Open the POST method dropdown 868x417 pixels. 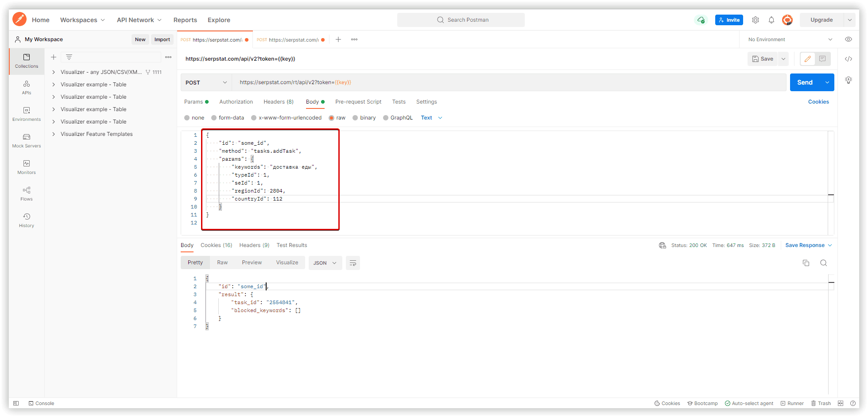pos(206,82)
